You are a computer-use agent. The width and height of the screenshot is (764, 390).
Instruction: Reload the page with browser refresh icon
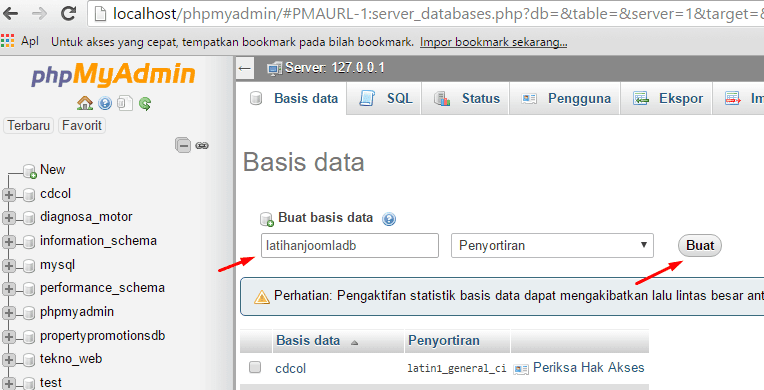pyautogui.click(x=69, y=13)
